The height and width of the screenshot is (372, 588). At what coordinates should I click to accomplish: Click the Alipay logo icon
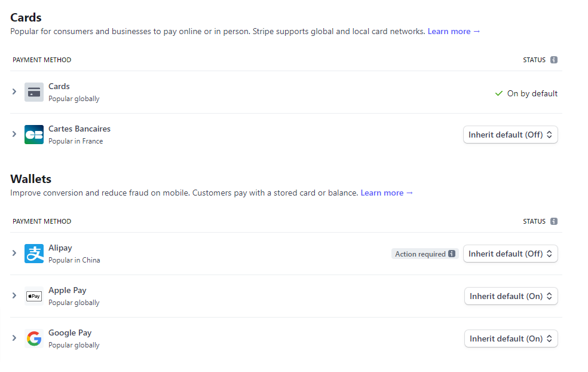[x=34, y=254]
